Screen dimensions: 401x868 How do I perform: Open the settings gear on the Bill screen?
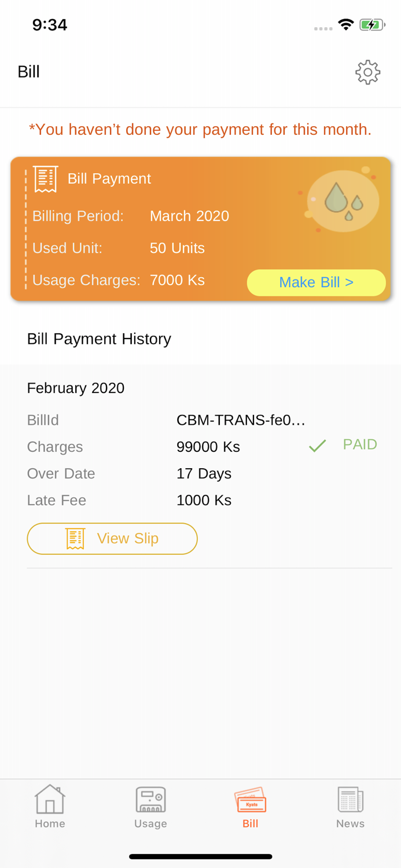coord(368,71)
